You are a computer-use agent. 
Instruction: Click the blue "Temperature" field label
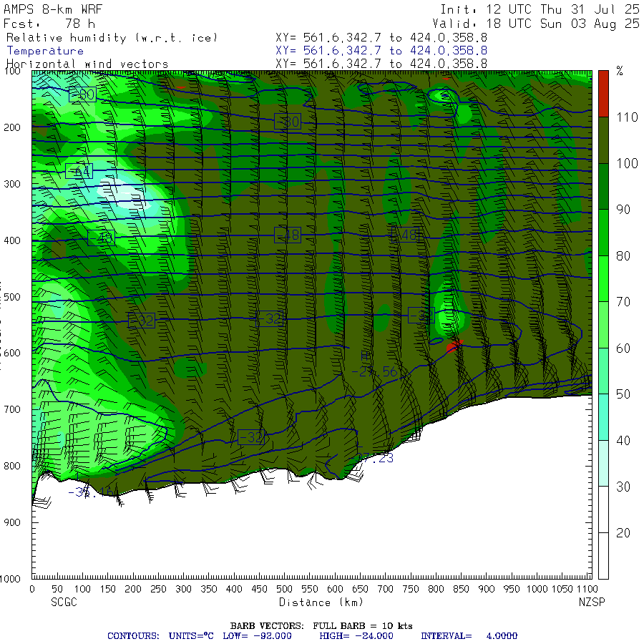point(45,51)
